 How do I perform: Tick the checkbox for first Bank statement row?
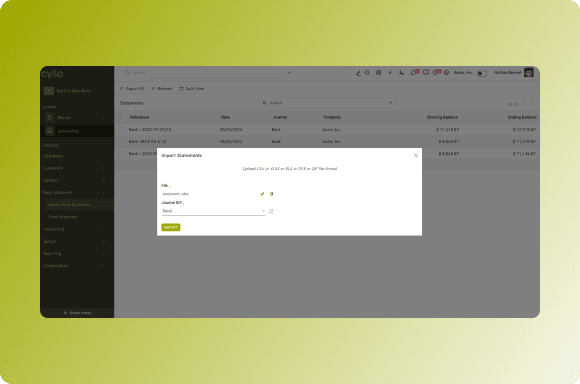[121, 129]
